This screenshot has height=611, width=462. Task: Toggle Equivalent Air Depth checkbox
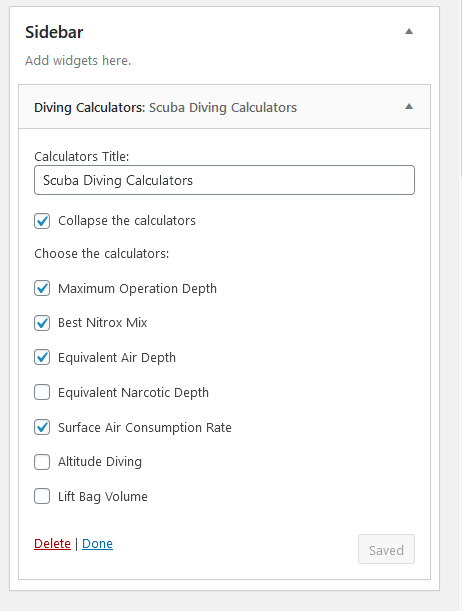[42, 357]
